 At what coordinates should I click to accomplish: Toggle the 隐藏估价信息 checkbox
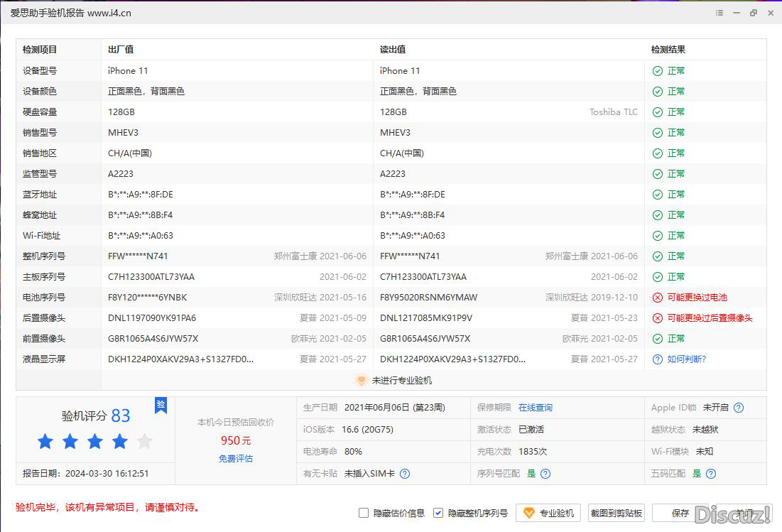tap(364, 513)
